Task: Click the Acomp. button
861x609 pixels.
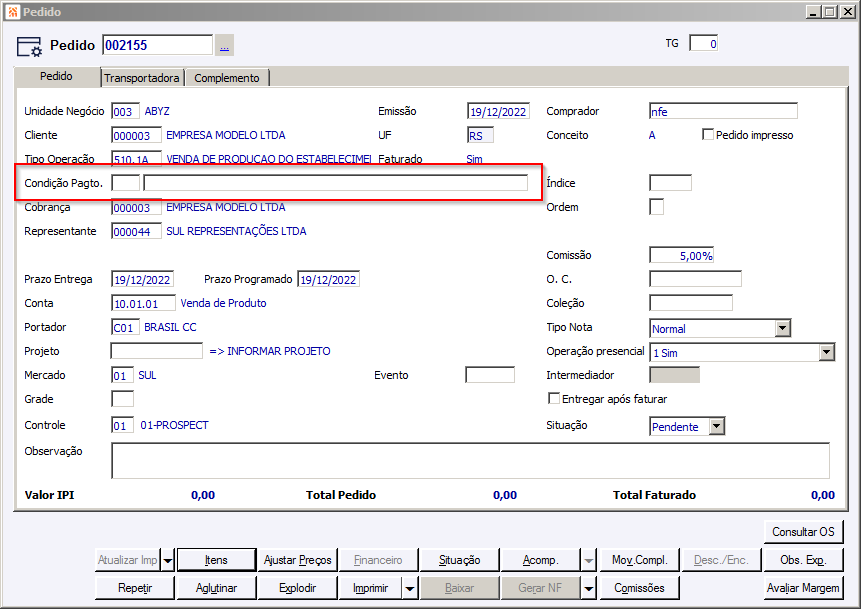Action: click(541, 560)
